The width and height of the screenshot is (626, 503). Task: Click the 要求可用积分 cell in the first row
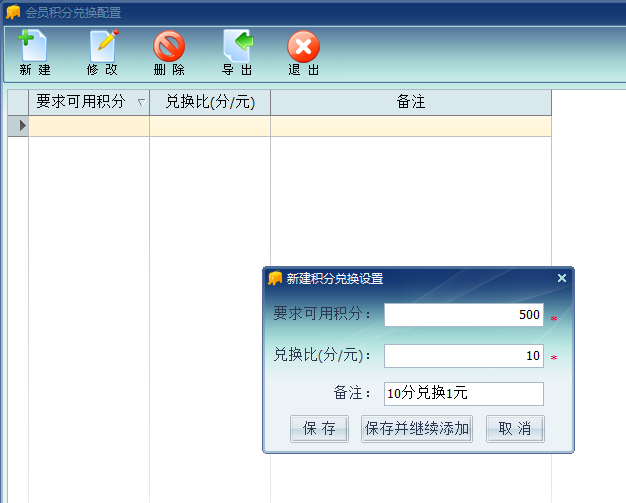tap(89, 126)
